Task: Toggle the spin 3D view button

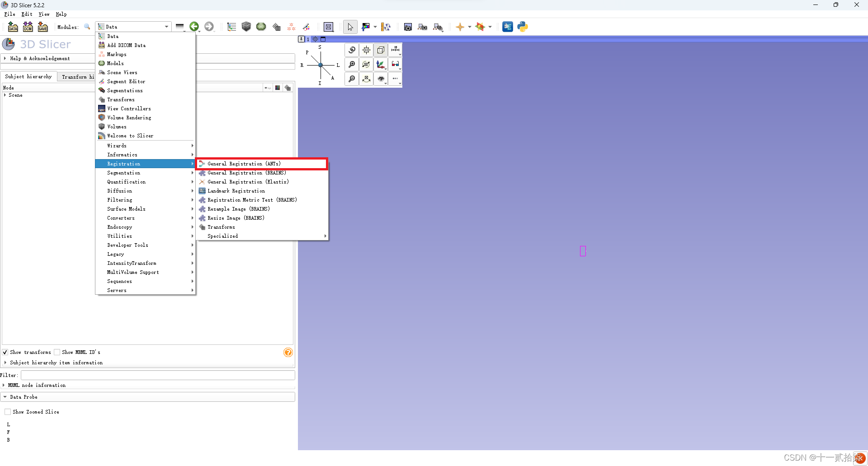Action: [x=367, y=65]
